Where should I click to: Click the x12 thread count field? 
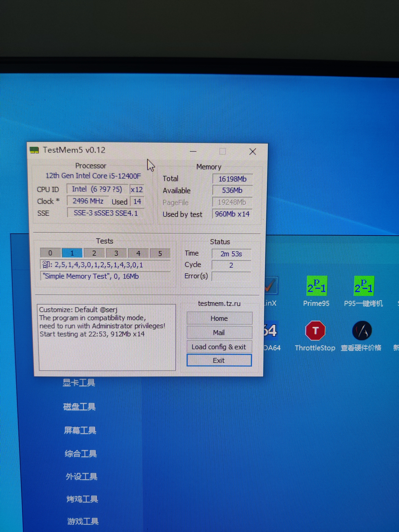coord(137,190)
